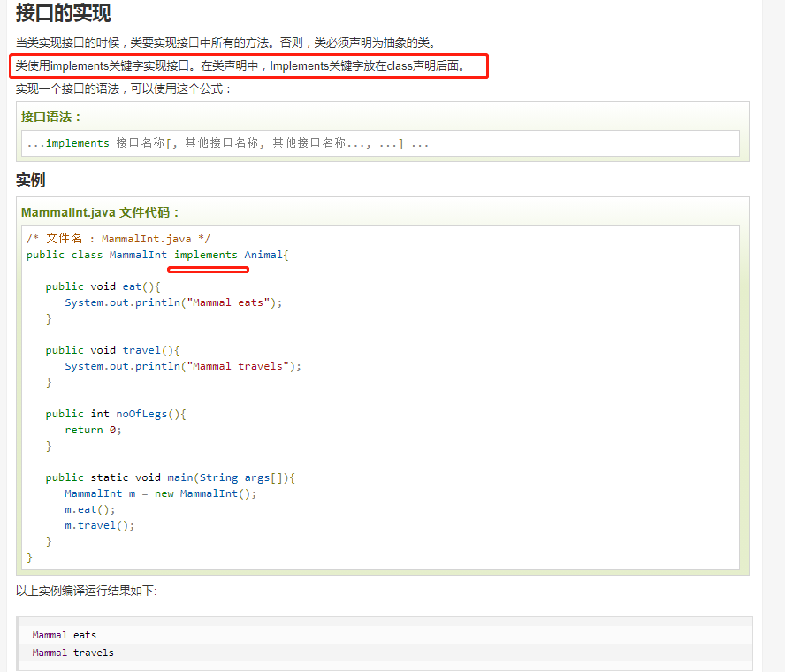Click the syntax line ...implements 接口名称

coord(228,143)
